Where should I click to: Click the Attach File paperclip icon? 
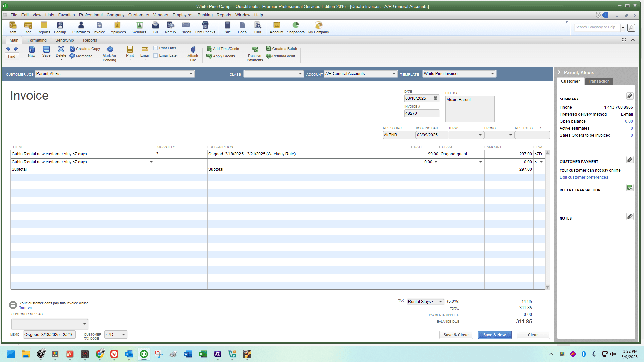tap(193, 54)
